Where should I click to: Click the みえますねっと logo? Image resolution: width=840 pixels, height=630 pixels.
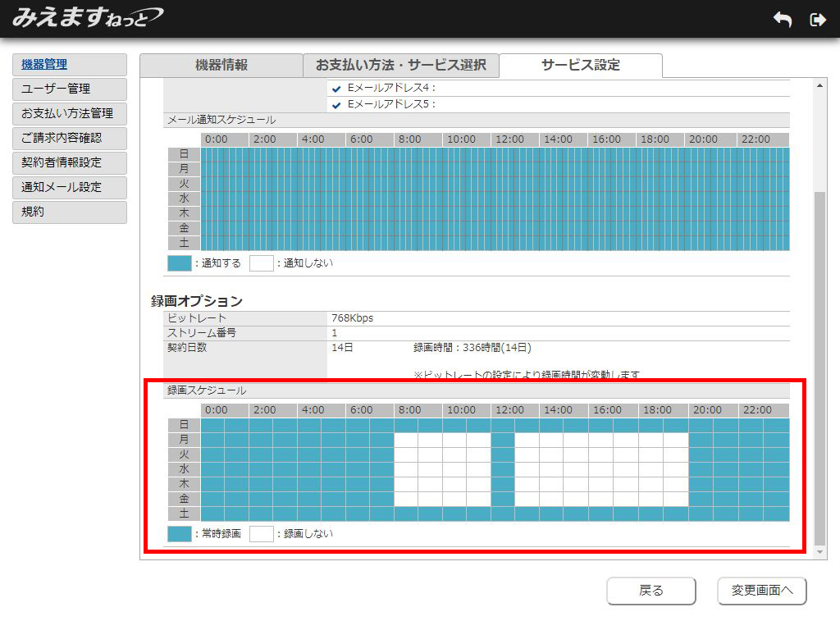pos(87,17)
